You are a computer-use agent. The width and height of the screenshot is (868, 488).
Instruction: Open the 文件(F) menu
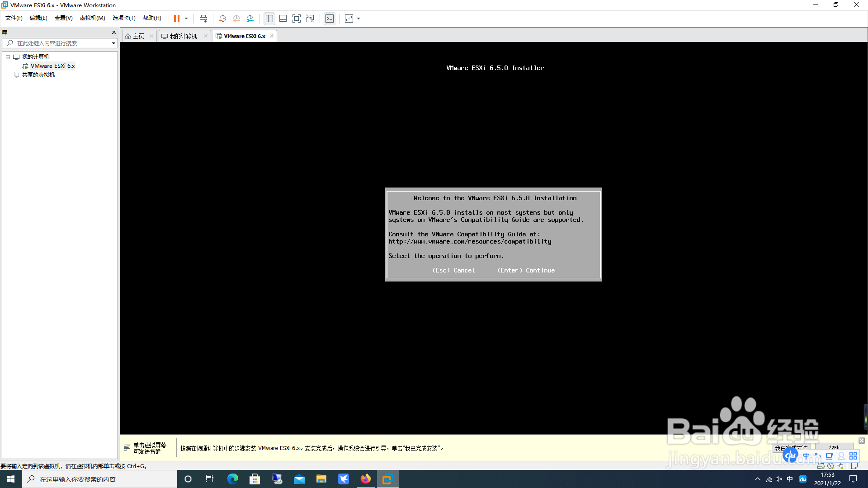14,18
